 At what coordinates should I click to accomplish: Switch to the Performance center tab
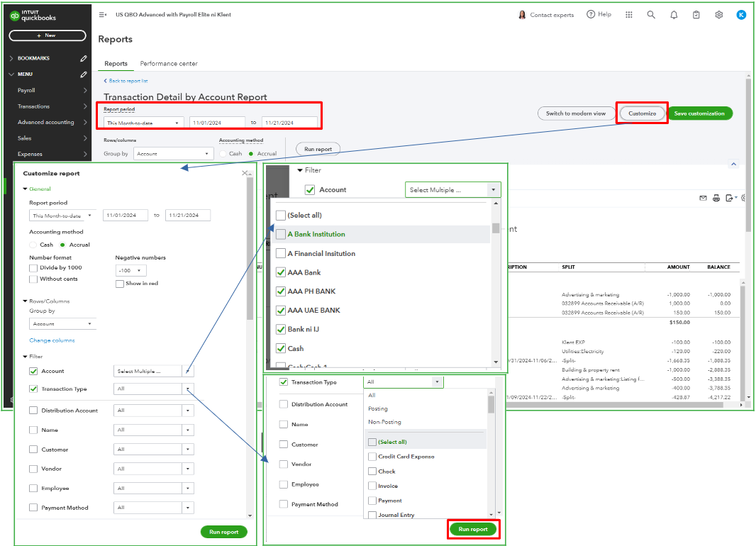(x=169, y=64)
